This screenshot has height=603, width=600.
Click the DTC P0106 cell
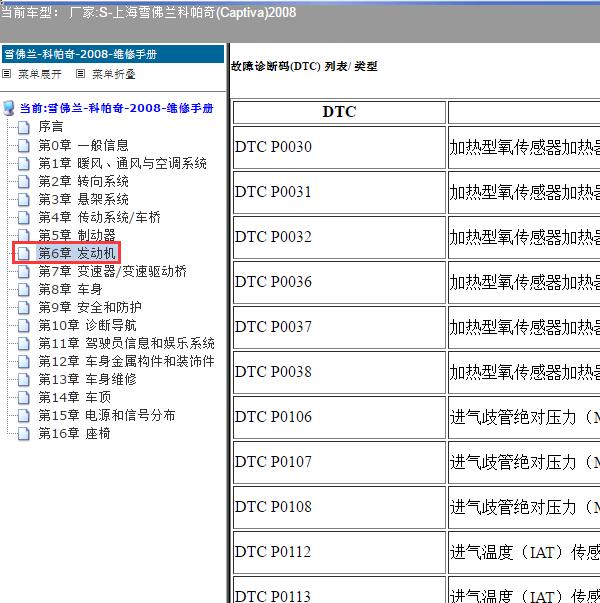[339, 417]
